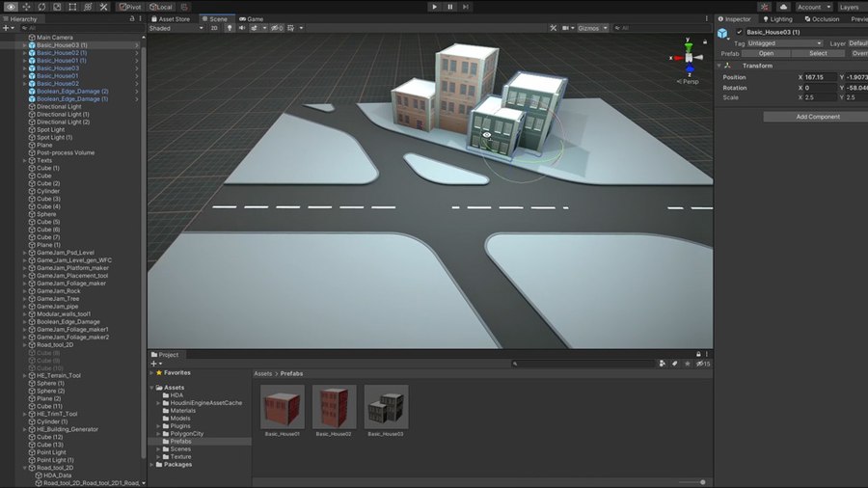Open Hierarchy panel options menu
The height and width of the screenshot is (488, 868).
[140, 18]
